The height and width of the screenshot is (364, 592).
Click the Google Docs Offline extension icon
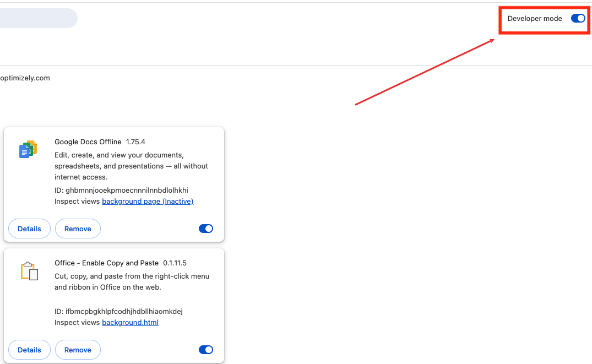28,149
